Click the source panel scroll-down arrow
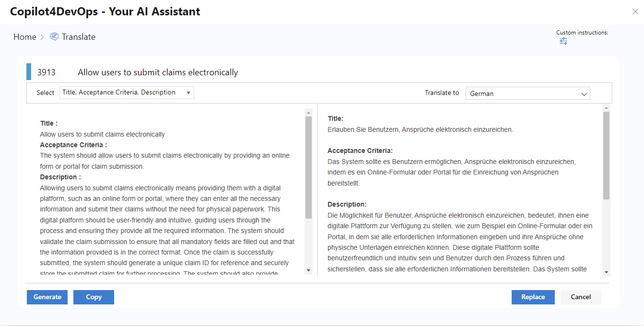The width and height of the screenshot is (644, 326). coord(308,271)
